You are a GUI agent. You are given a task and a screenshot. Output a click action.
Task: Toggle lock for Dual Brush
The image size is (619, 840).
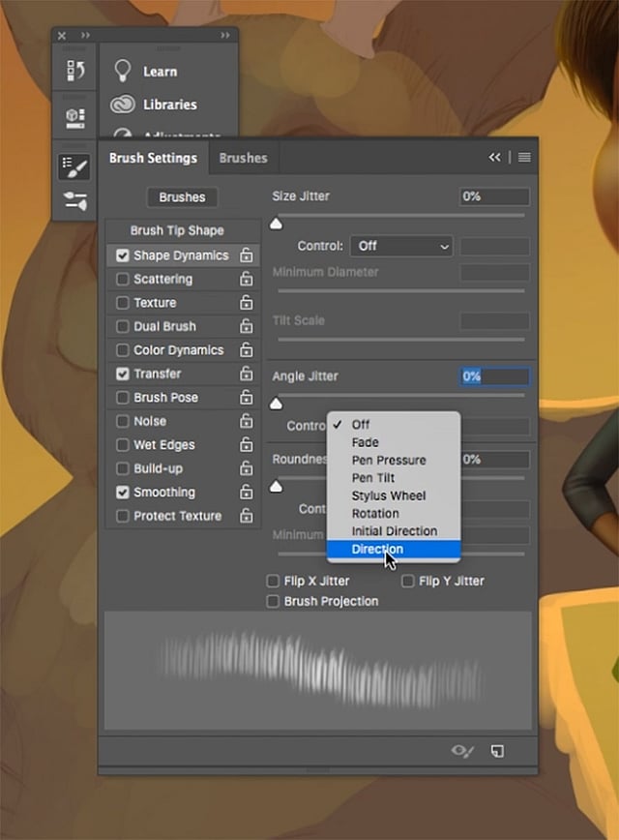(247, 326)
